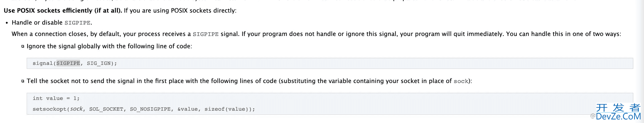The height and width of the screenshot is (123, 644).
Task: Click the 'int value = 1;' code line
Action: (56, 98)
